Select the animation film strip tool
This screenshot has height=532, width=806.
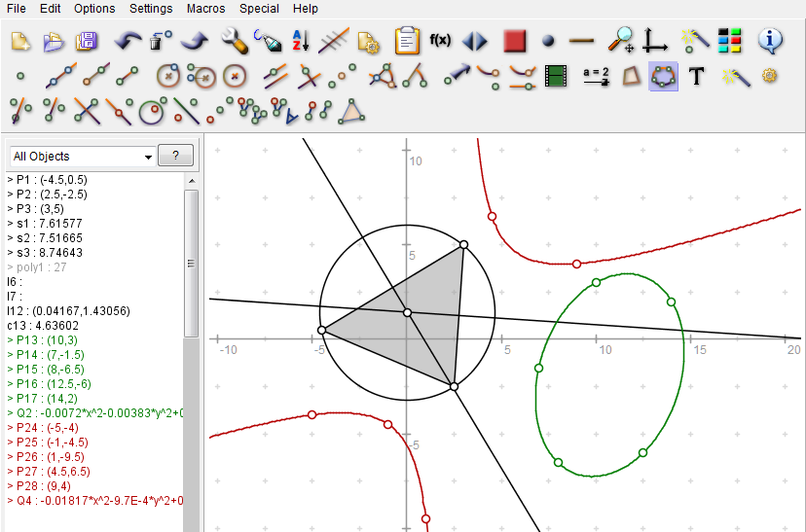556,75
